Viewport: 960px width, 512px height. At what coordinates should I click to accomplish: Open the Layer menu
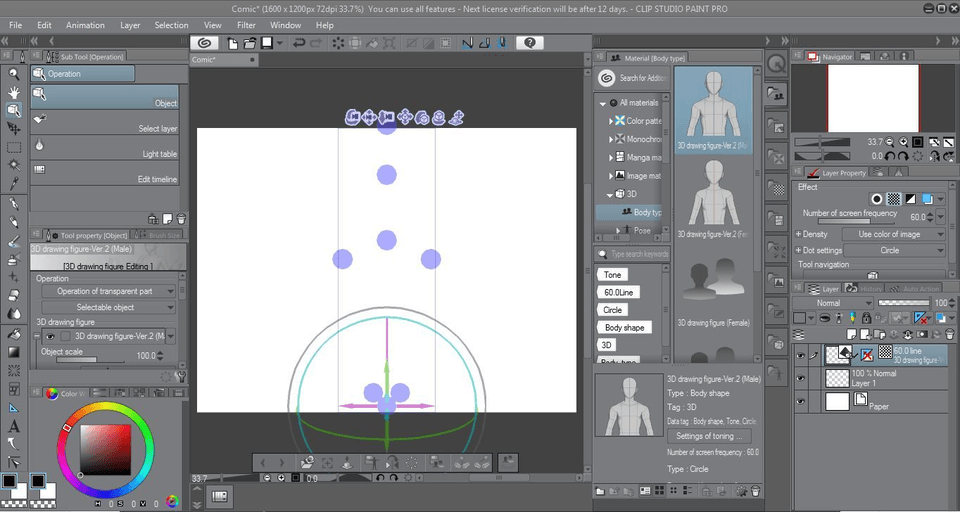click(x=130, y=25)
